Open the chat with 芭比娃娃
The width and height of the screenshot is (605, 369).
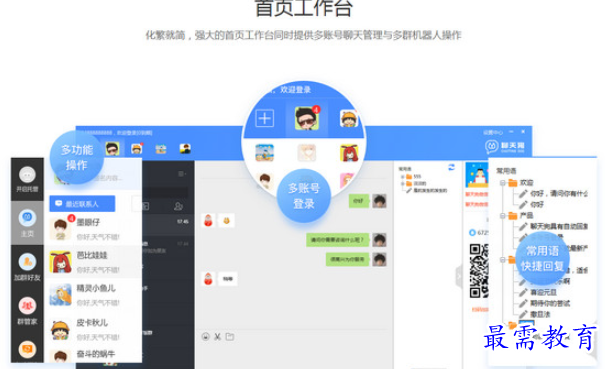pyautogui.click(x=93, y=262)
